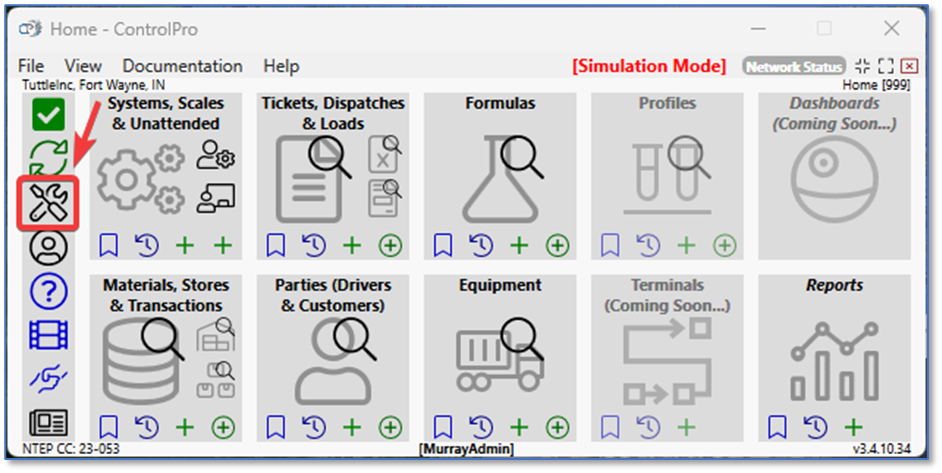Click the bookmark icon under Formulas

(443, 245)
